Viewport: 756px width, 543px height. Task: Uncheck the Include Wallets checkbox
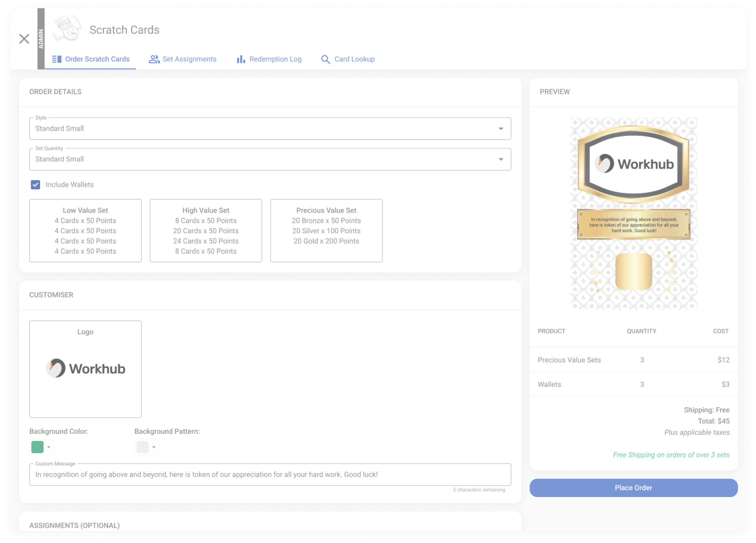click(x=36, y=184)
